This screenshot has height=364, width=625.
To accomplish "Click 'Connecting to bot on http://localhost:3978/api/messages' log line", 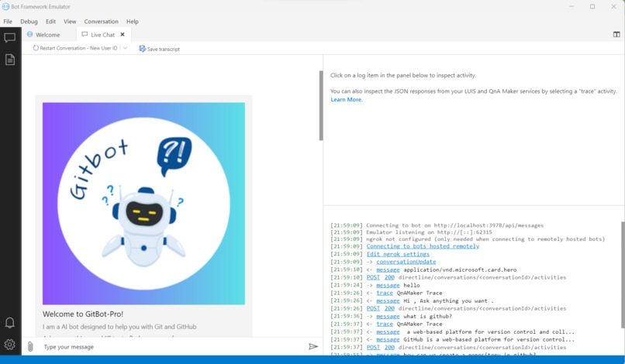I will (x=455, y=225).
